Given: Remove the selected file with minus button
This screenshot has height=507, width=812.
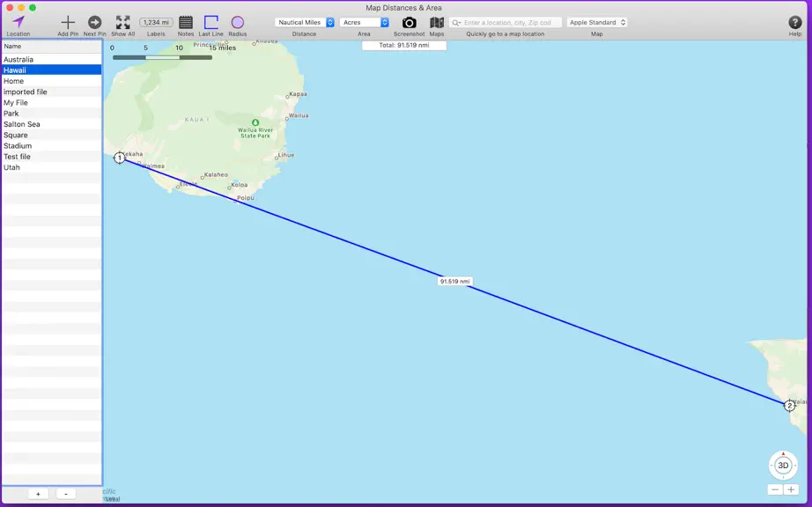Looking at the screenshot, I should (66, 494).
